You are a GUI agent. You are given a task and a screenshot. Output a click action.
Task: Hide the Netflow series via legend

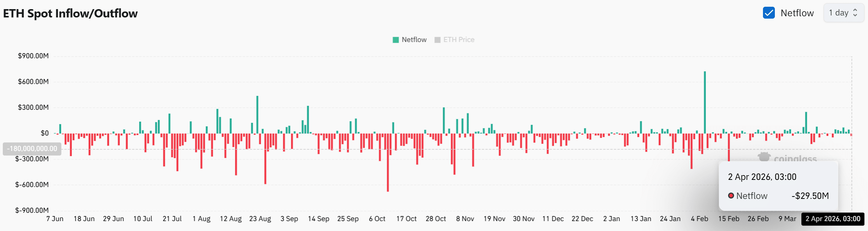point(414,40)
